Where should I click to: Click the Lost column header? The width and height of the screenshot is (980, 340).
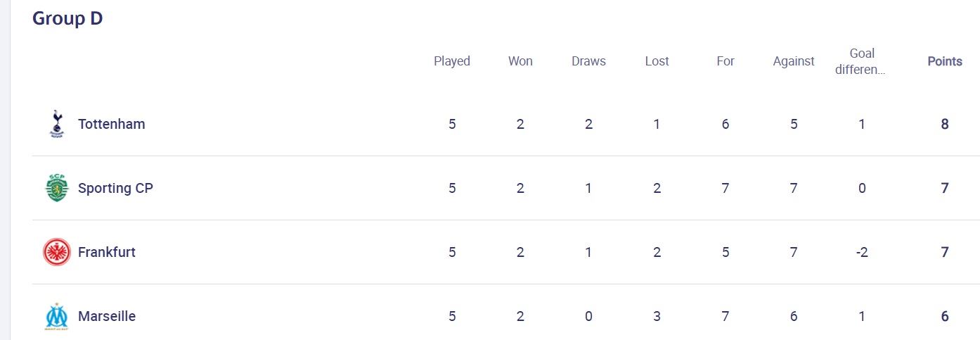657,61
